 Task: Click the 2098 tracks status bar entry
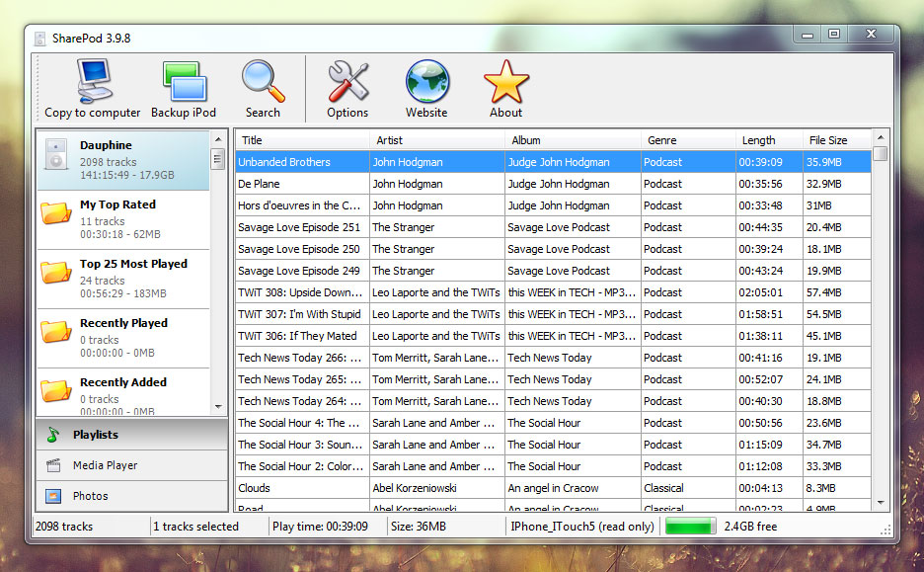coord(63,527)
